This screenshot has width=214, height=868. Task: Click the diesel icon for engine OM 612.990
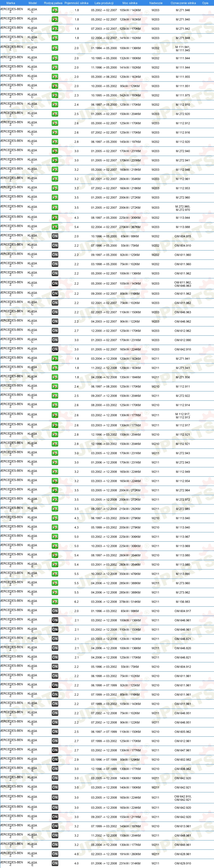pyautogui.click(x=55, y=340)
